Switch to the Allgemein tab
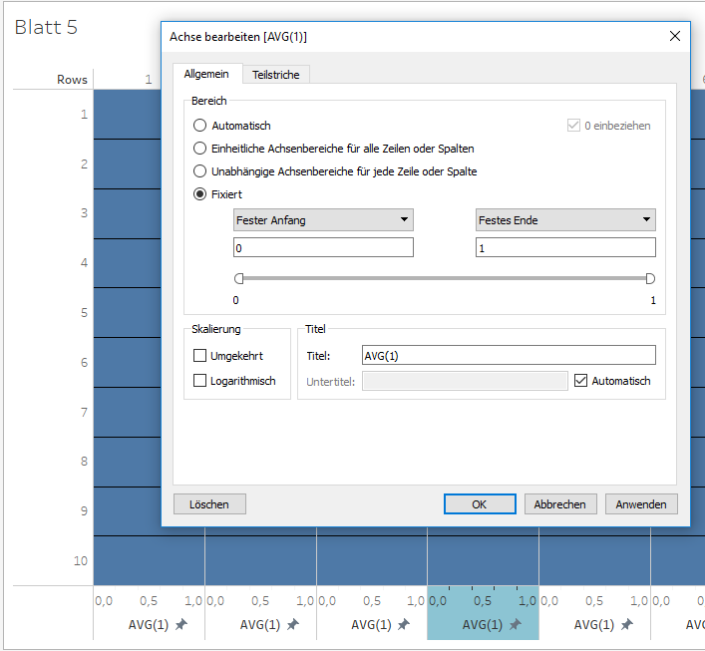 coord(206,74)
